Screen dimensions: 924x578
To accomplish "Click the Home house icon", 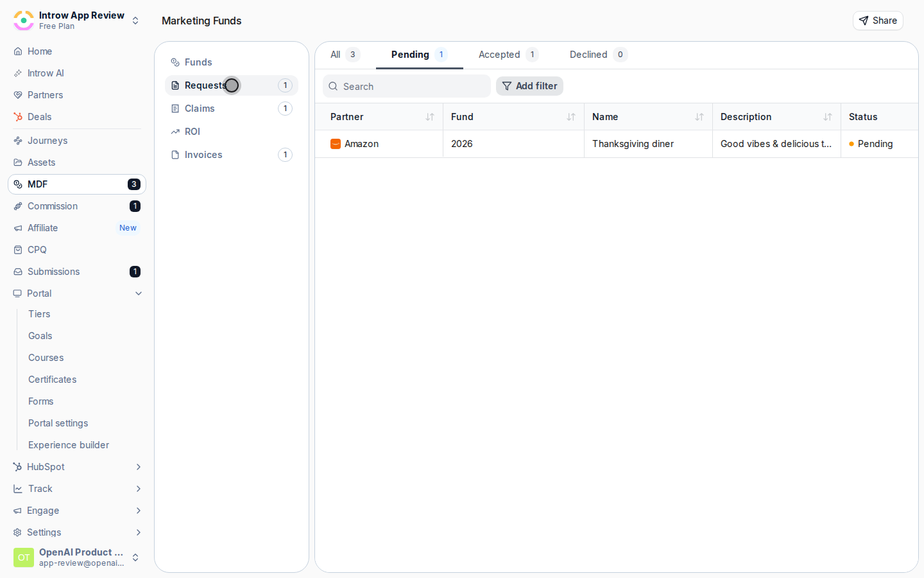I will point(18,51).
